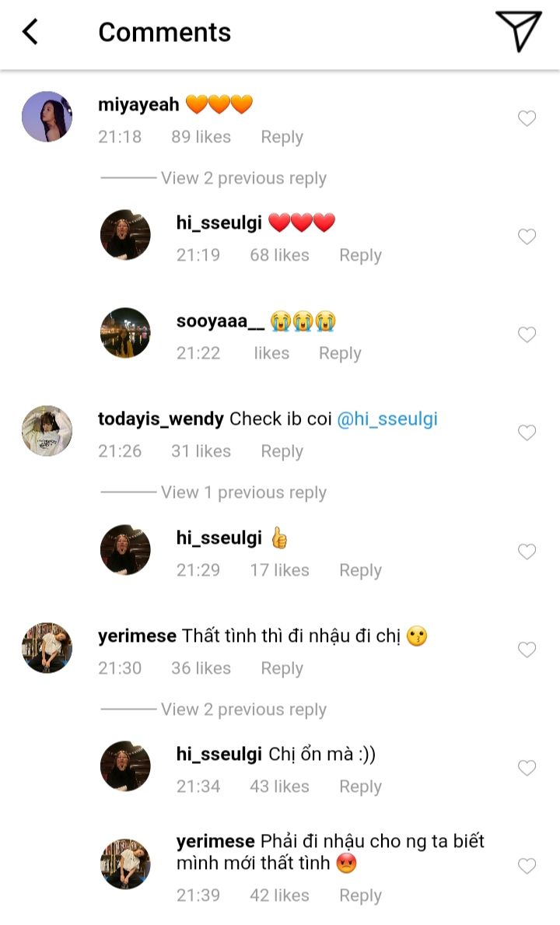Tap hi_sseulgi's avatar on hearts reply
560x925 pixels.
(x=125, y=234)
